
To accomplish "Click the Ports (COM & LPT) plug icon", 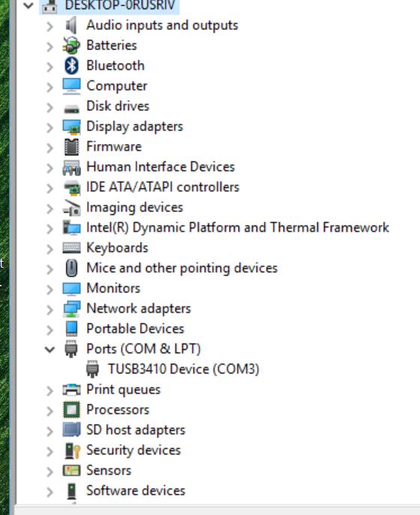I will (x=71, y=349).
